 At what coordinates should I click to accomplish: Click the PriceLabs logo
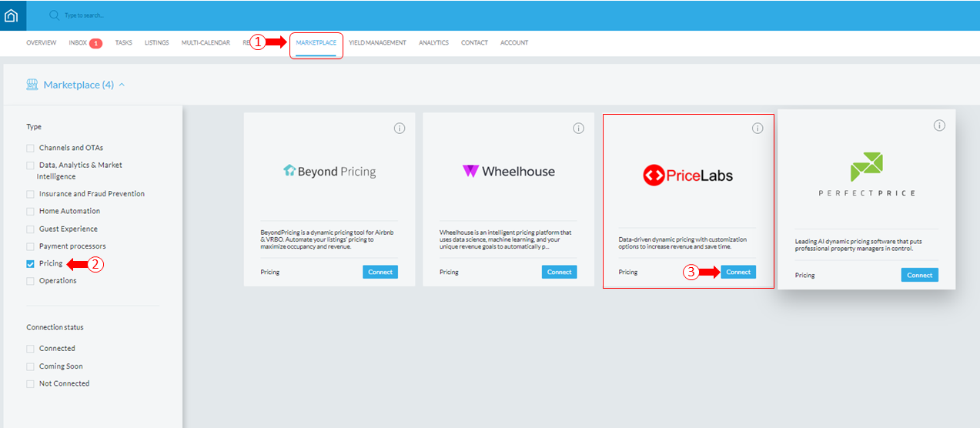pyautogui.click(x=687, y=176)
